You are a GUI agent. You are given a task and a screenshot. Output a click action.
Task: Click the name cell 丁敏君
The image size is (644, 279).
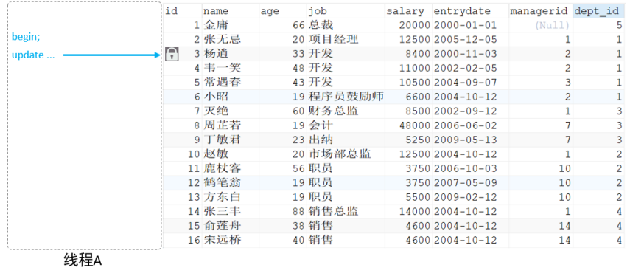pos(231,140)
